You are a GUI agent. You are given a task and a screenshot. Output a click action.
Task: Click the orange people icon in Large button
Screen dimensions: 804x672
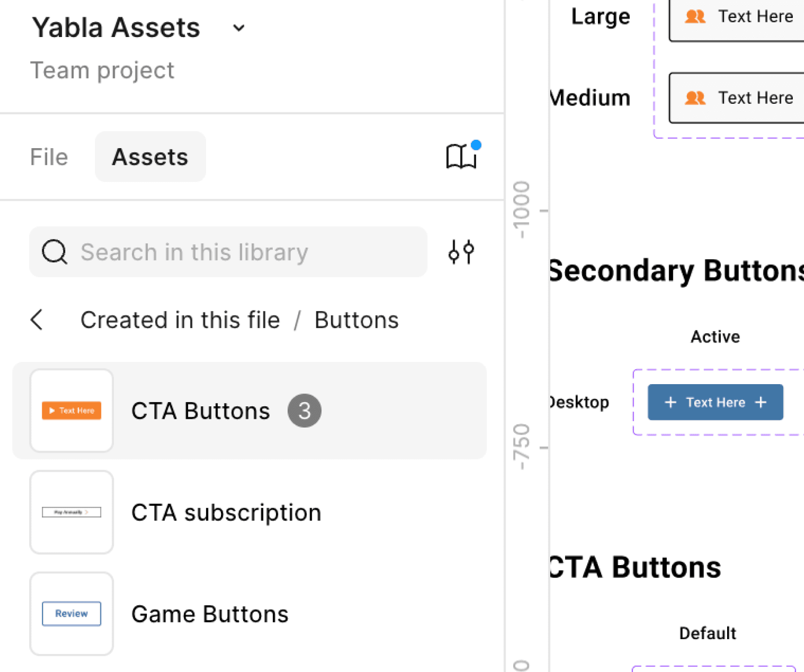coord(695,17)
